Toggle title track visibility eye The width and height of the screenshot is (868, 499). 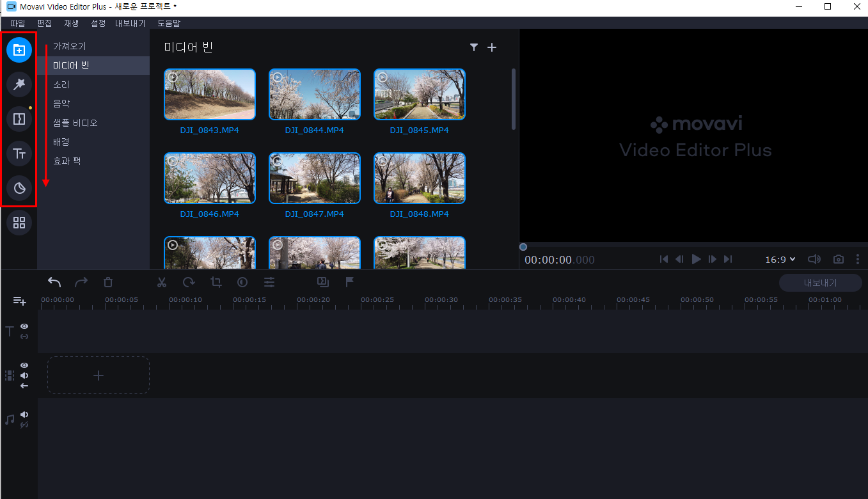[24, 326]
